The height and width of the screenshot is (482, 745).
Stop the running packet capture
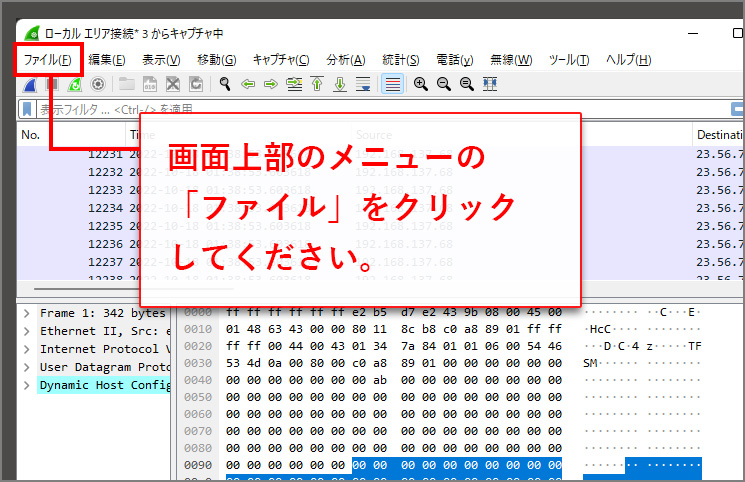(52, 85)
